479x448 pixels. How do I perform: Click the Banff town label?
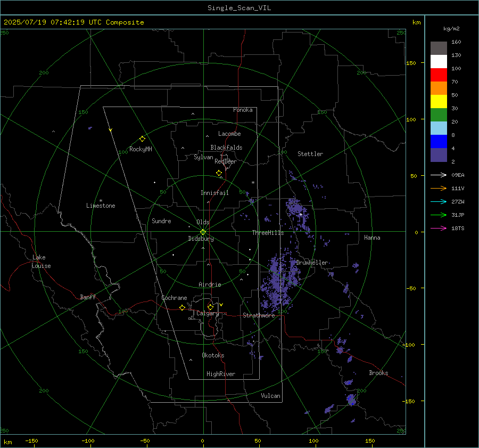(x=88, y=297)
